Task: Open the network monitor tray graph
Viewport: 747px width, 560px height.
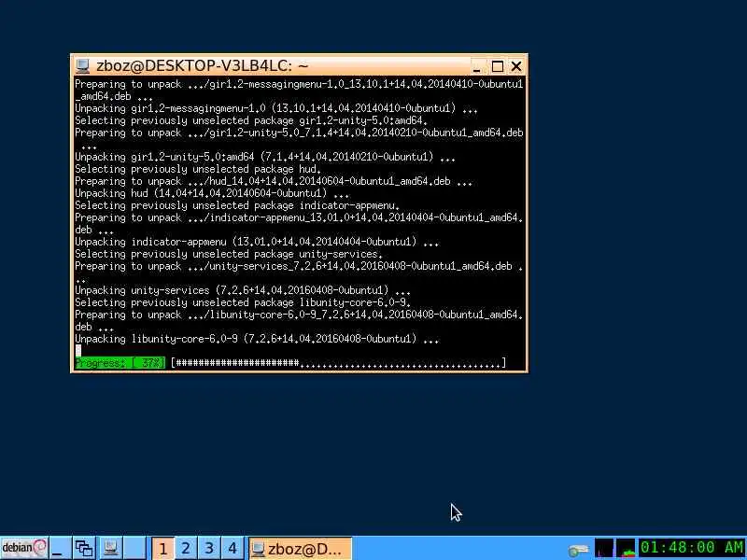Action: tap(604, 548)
